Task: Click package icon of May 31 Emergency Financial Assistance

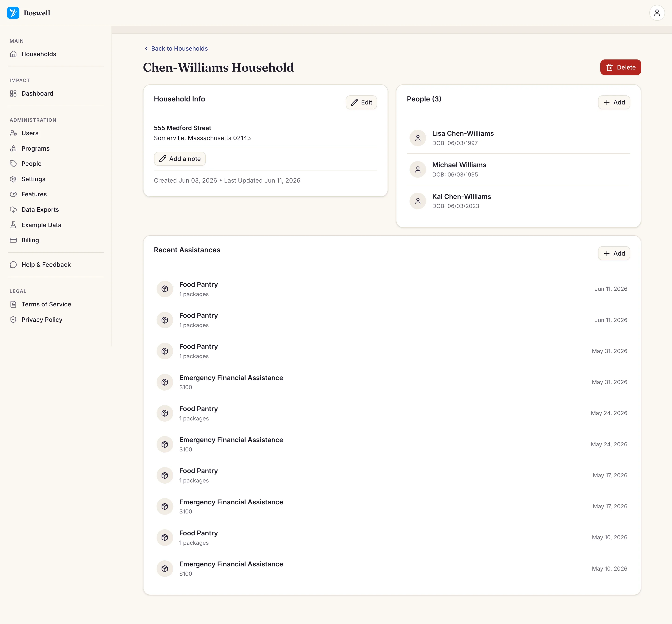Action: click(164, 382)
